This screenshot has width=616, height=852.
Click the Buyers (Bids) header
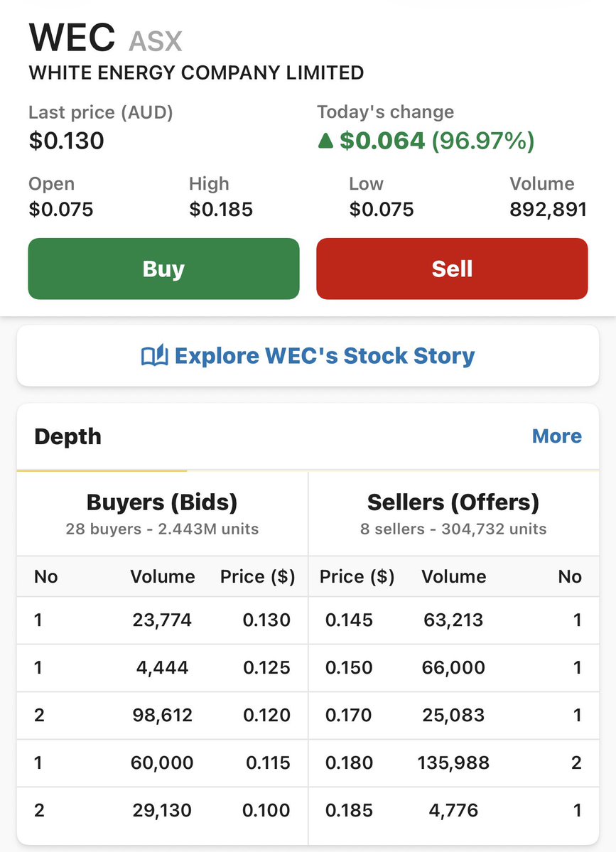pos(162,502)
